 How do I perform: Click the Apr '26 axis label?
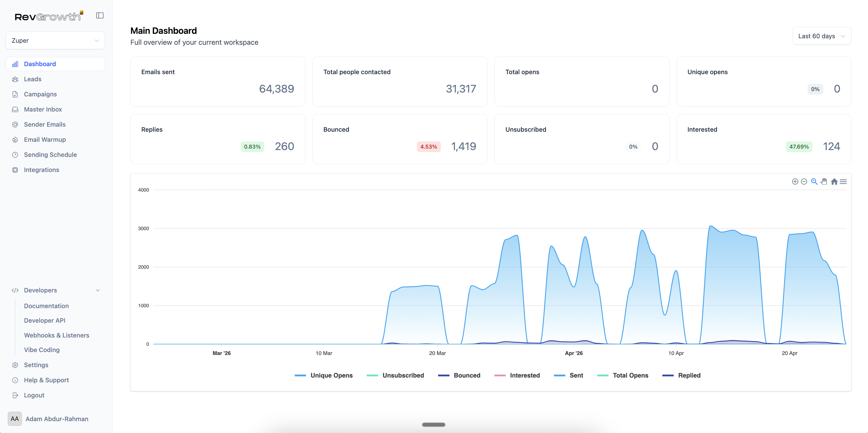coord(574,353)
